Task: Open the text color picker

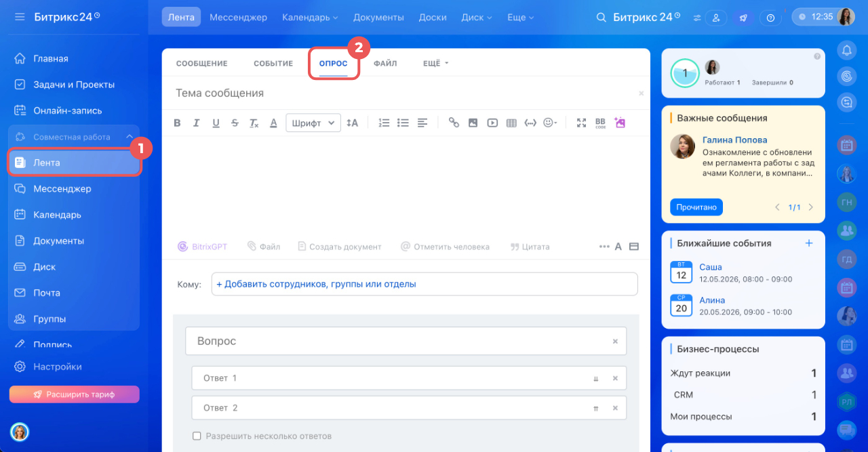Action: 274,123
